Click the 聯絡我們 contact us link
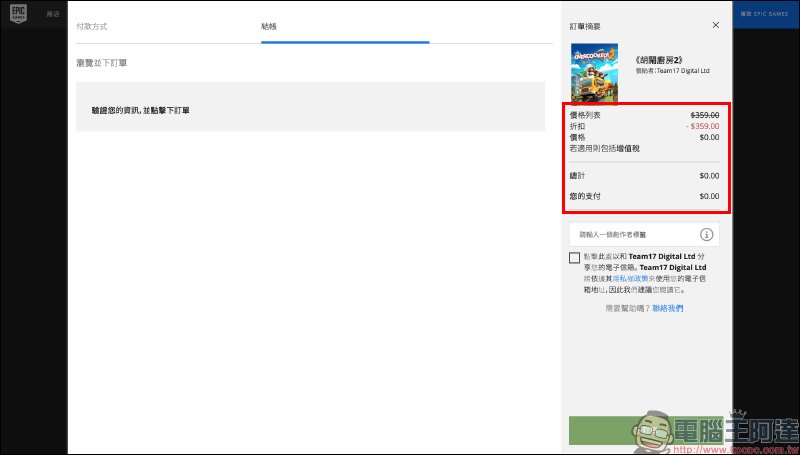 tap(668, 309)
